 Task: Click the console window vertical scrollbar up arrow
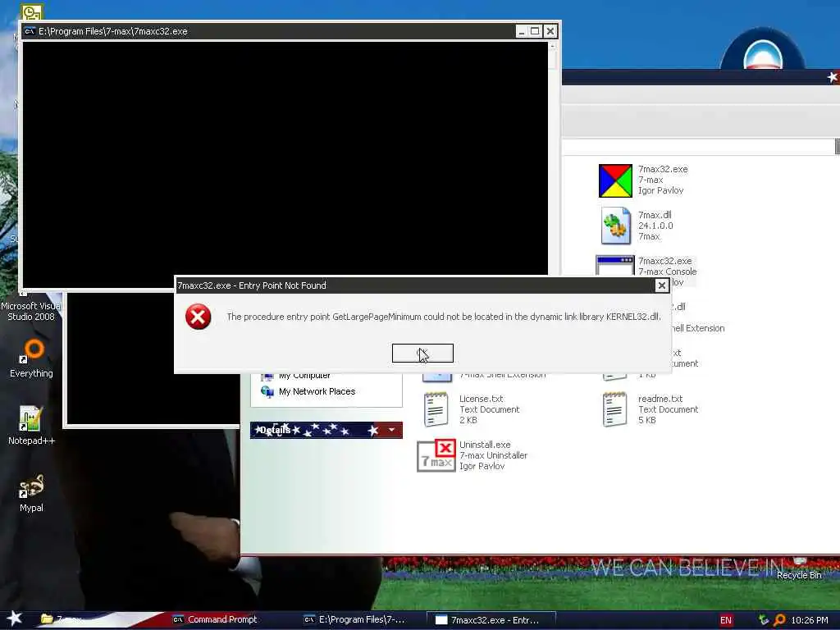point(552,47)
